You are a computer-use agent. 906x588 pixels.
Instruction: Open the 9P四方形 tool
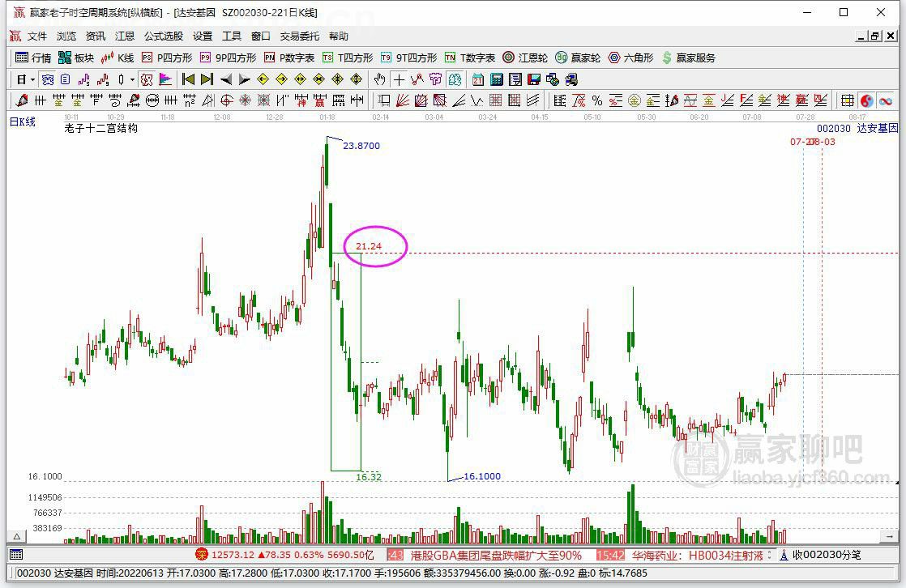(x=229, y=58)
